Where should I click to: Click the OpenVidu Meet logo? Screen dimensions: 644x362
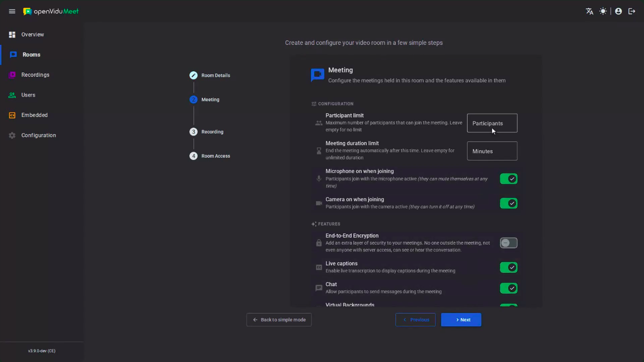pyautogui.click(x=51, y=11)
